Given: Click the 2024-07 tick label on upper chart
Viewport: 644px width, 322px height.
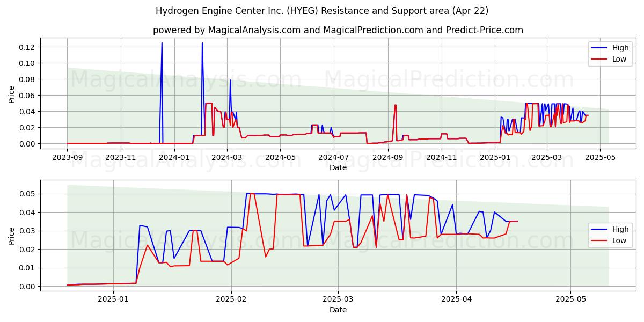Looking at the screenshot, I should click(x=333, y=157).
